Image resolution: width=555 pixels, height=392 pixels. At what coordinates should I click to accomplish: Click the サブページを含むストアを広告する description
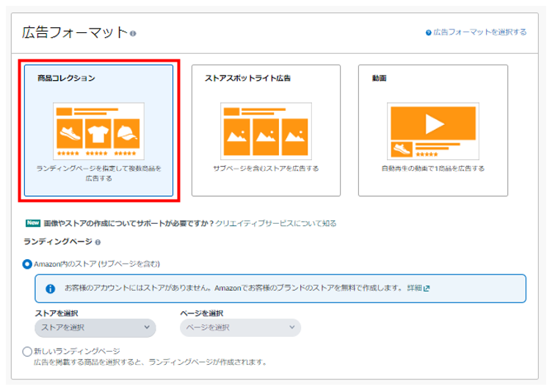click(x=266, y=168)
